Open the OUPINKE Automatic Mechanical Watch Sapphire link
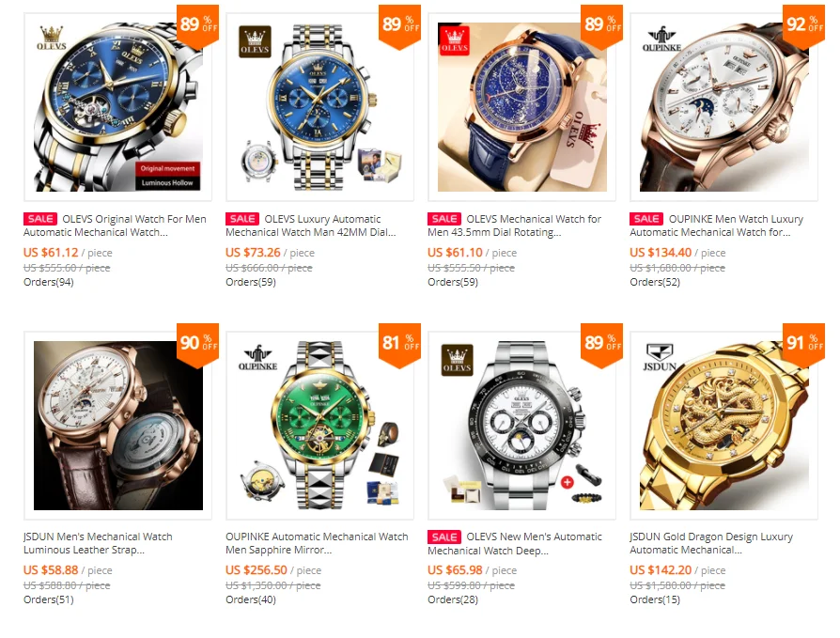This screenshot has height=638, width=840. click(317, 543)
